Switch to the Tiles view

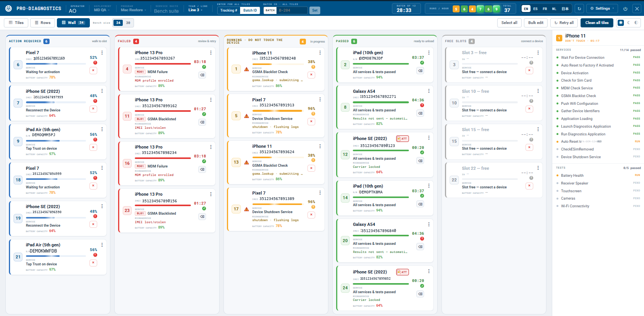tap(16, 23)
